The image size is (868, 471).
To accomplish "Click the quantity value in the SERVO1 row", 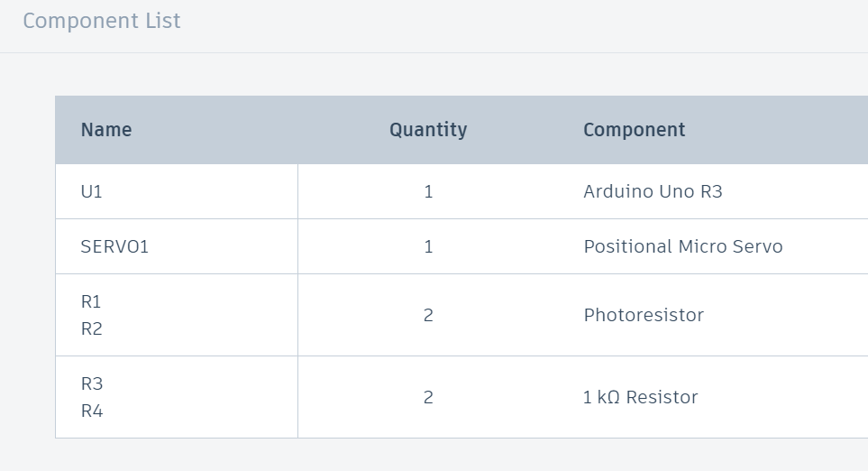I will pos(428,246).
